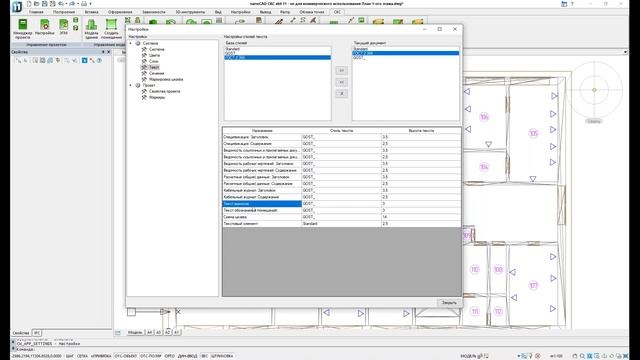Select Маркировка шлейфа item in settings tree

[x=166, y=79]
